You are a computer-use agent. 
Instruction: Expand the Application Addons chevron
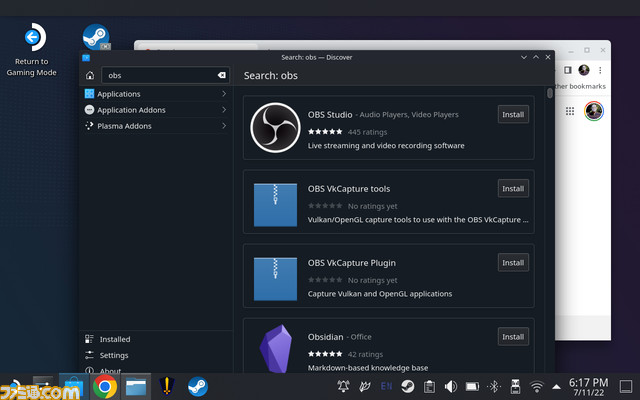(224, 110)
